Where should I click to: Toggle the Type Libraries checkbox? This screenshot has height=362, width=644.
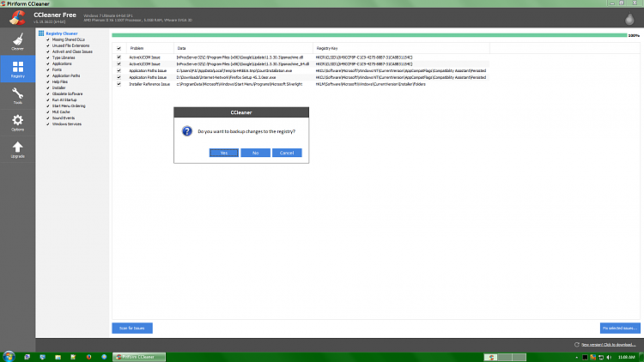(x=48, y=57)
